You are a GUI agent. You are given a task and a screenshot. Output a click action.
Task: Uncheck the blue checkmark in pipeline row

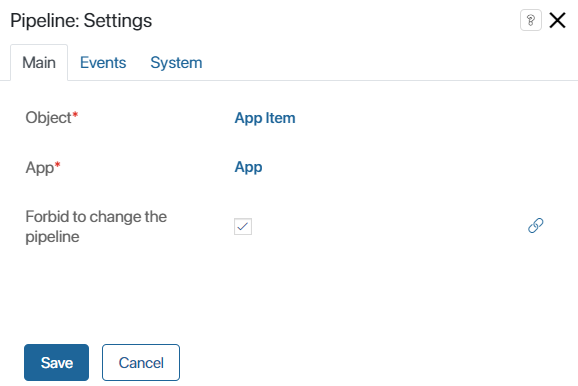243,226
